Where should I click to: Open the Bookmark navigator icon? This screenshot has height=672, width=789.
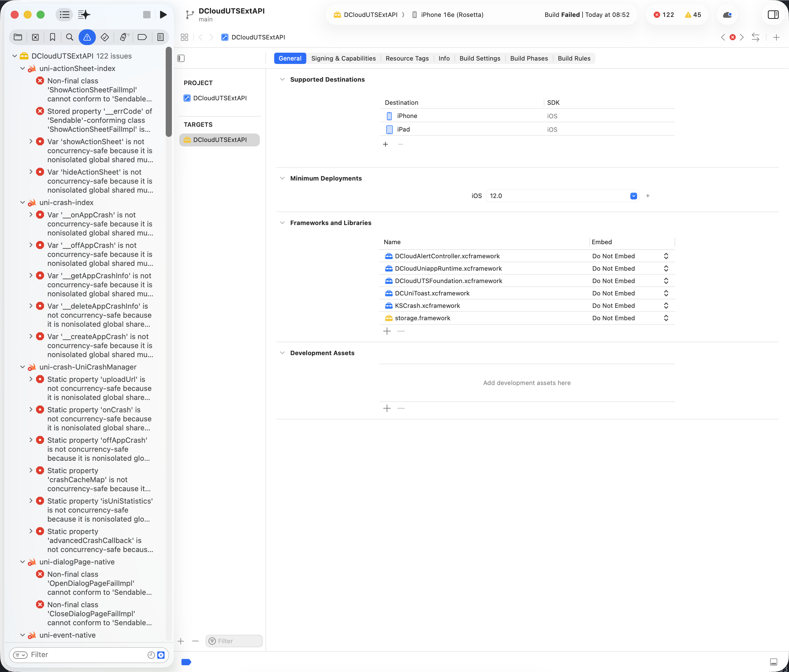click(52, 37)
